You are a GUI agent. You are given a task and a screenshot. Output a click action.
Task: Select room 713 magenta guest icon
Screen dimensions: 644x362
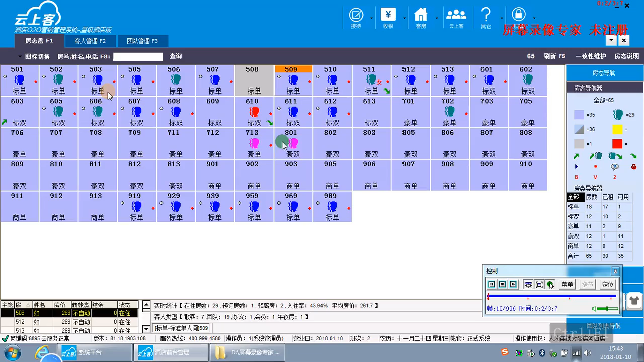pos(254,143)
